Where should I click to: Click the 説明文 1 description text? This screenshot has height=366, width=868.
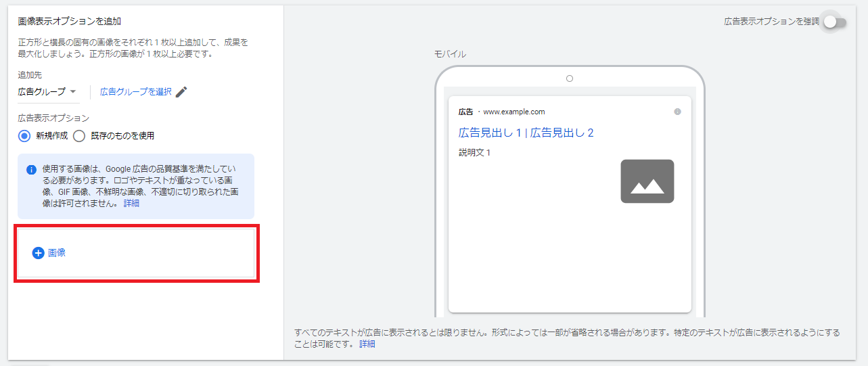(x=474, y=153)
